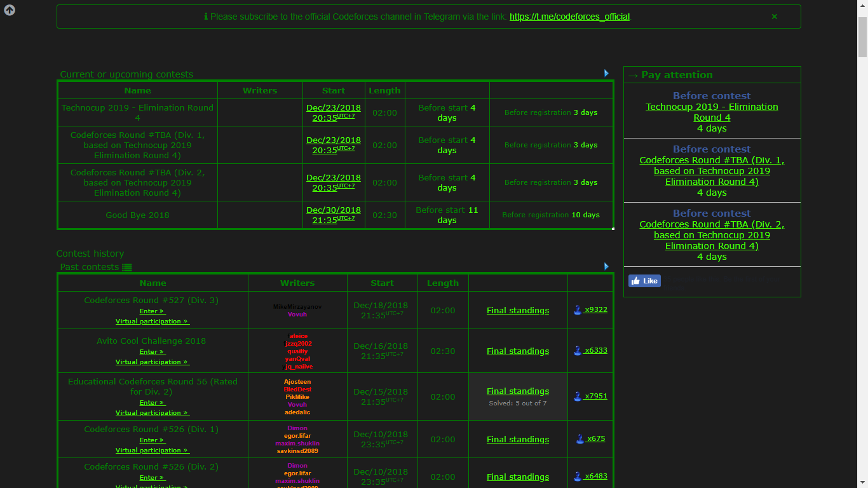The width and height of the screenshot is (868, 488).
Task: Enter Educational Codeforces Round 56
Action: tap(152, 402)
